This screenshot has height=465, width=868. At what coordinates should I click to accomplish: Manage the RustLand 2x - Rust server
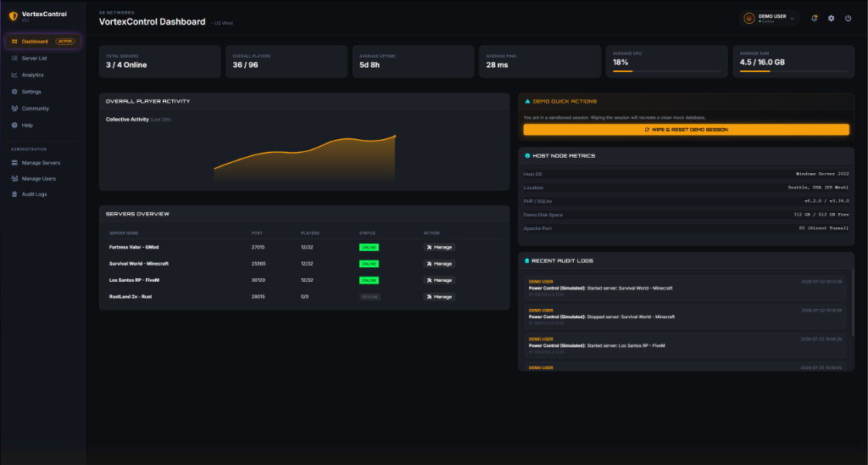[440, 297]
